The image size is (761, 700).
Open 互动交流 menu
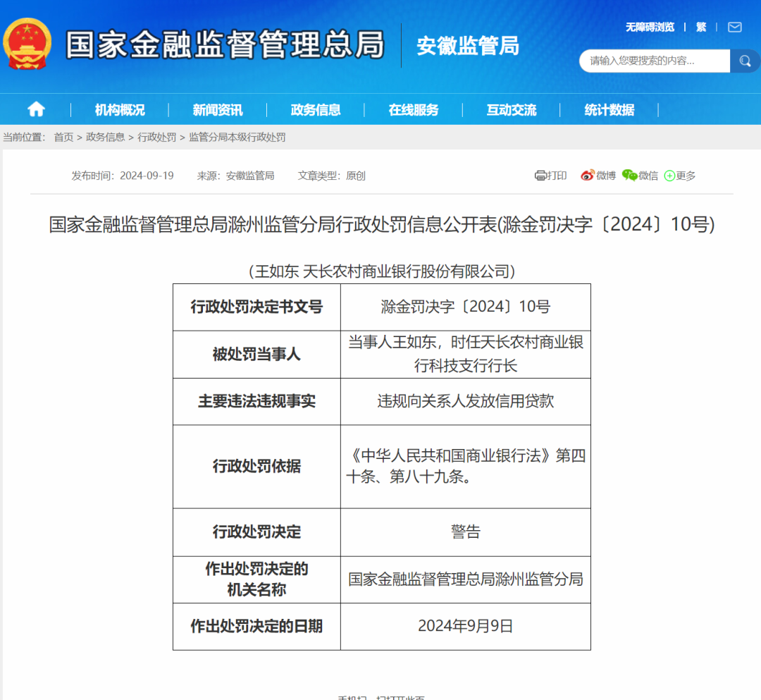pos(512,110)
